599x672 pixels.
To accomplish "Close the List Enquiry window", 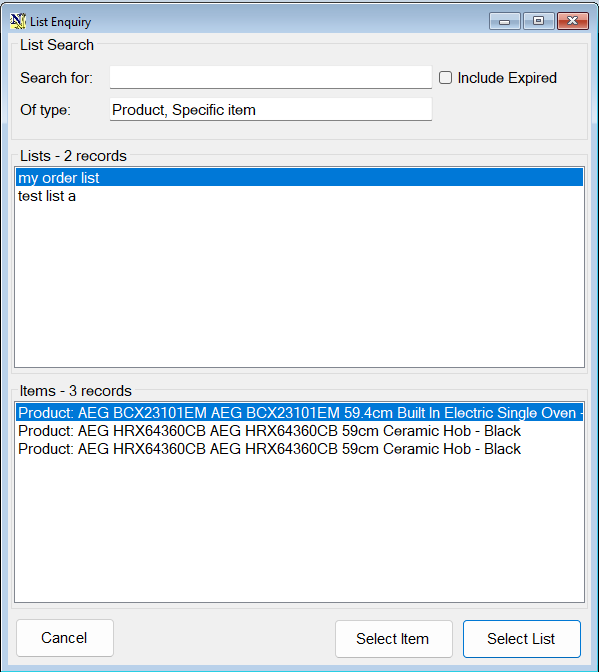I will (572, 21).
